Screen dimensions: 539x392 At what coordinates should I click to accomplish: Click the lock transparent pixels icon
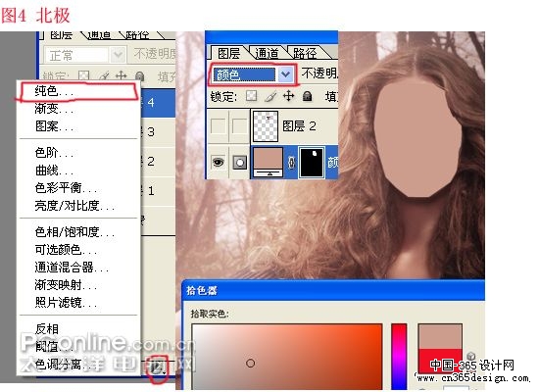(x=251, y=96)
